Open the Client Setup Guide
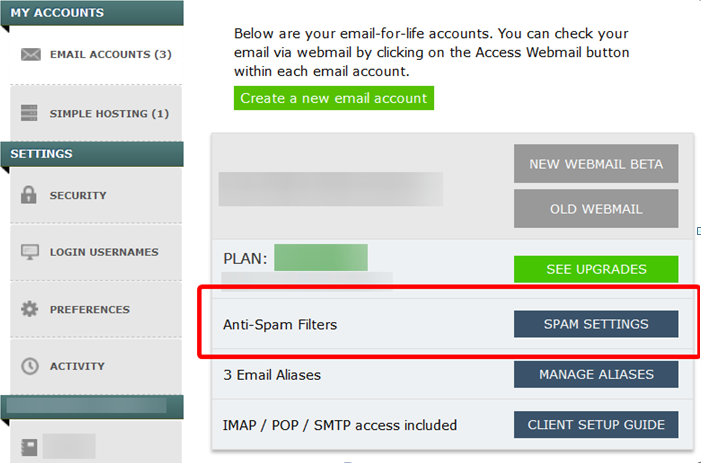The height and width of the screenshot is (463, 701). [x=596, y=425]
